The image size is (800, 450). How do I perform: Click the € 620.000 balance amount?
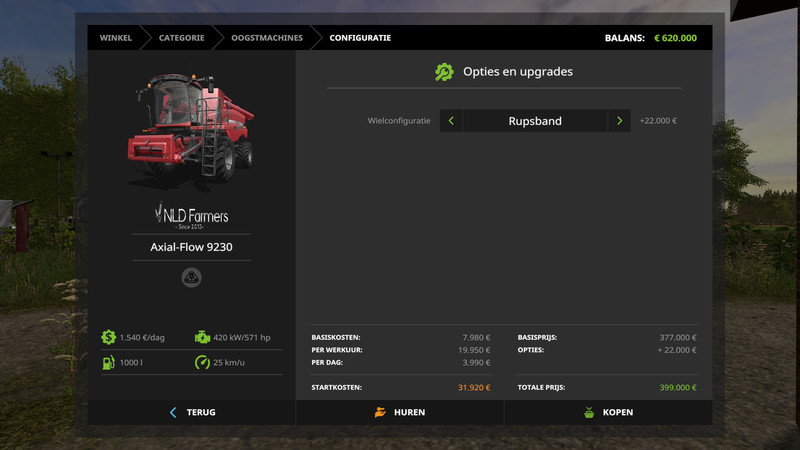675,38
